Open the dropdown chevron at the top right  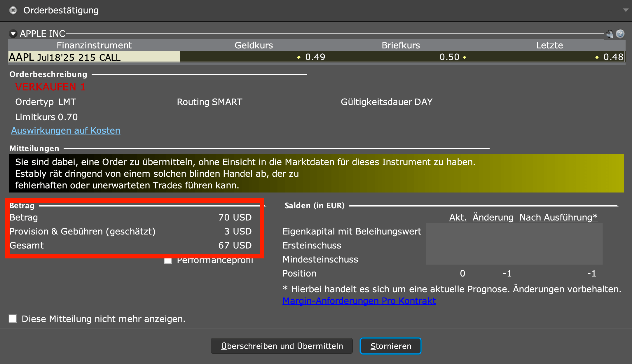626,10
